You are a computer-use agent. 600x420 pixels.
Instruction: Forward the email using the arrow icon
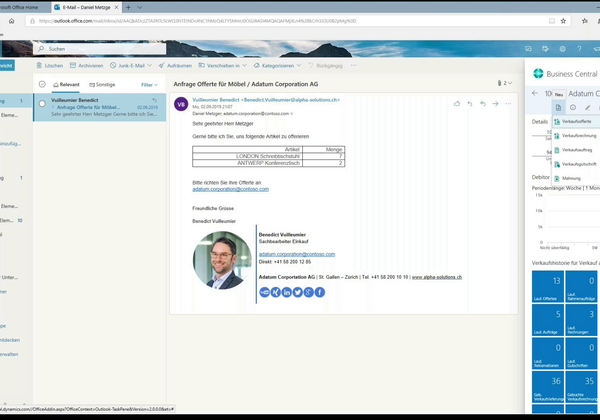click(x=496, y=104)
